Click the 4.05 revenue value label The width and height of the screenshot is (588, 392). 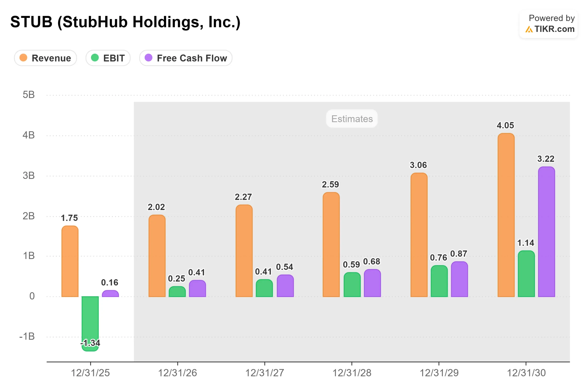point(506,125)
